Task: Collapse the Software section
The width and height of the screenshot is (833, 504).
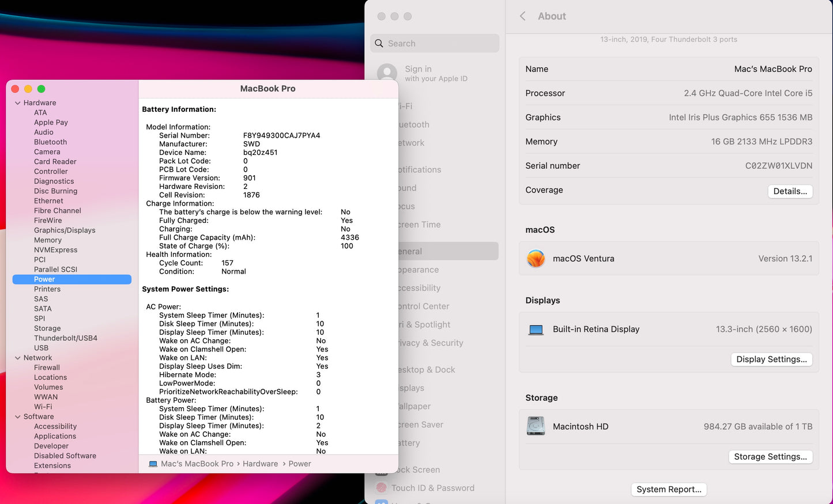Action: coord(18,416)
